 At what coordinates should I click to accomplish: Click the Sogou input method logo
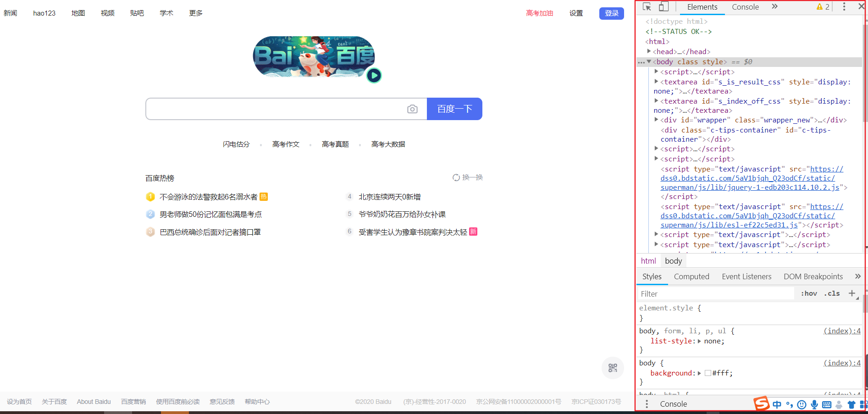(761, 403)
